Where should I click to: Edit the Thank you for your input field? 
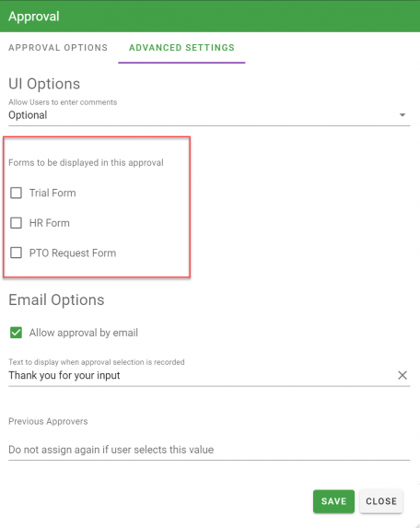point(202,375)
